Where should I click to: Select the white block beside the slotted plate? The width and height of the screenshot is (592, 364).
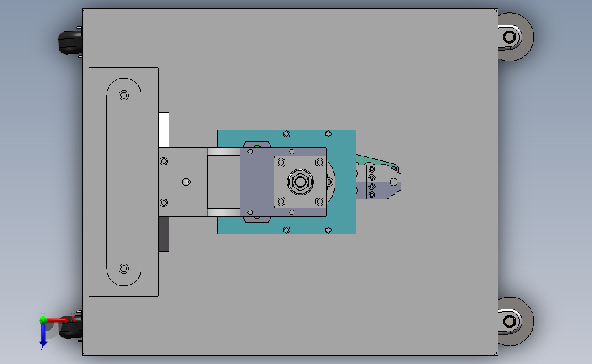pos(164,130)
